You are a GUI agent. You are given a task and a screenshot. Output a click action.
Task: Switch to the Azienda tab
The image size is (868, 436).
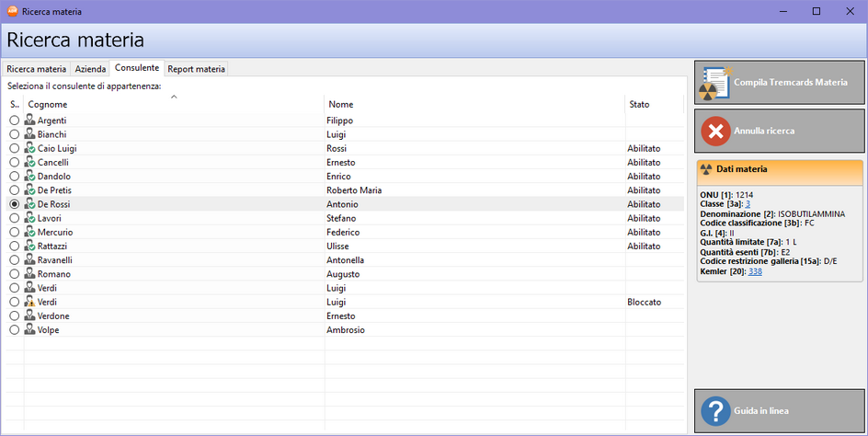(x=90, y=69)
